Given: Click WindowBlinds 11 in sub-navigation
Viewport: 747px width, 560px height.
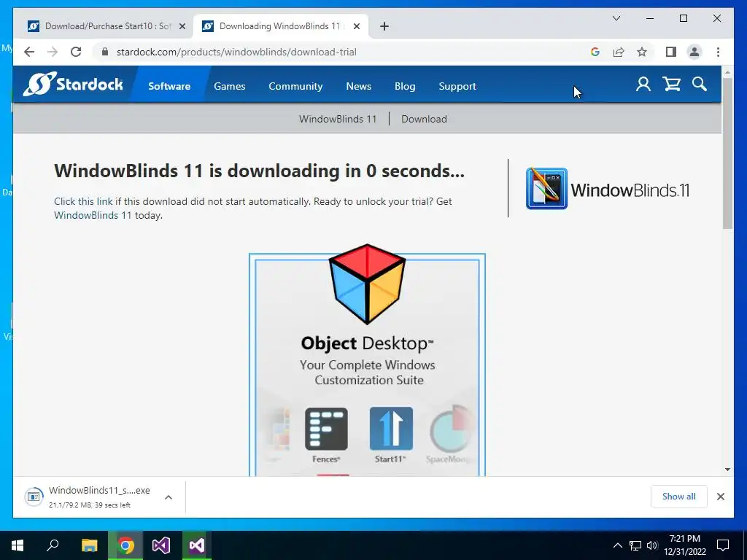Looking at the screenshot, I should [337, 119].
